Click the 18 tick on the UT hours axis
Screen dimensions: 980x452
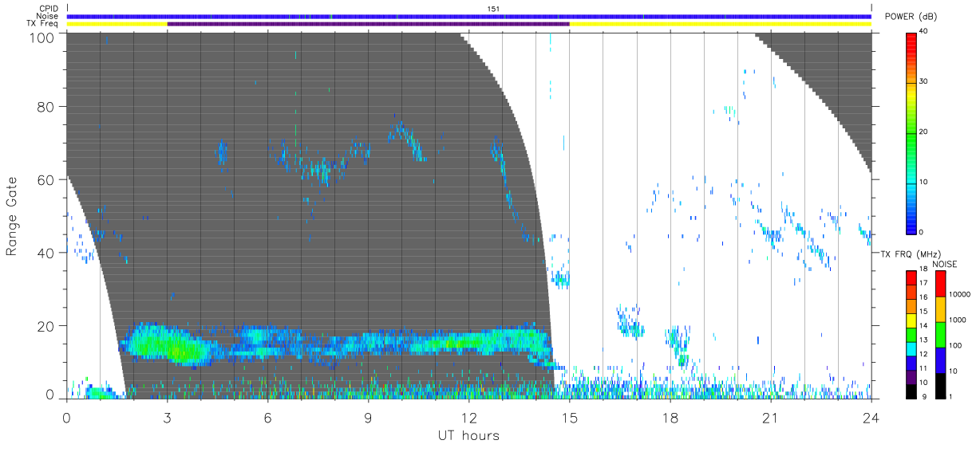[670, 417]
